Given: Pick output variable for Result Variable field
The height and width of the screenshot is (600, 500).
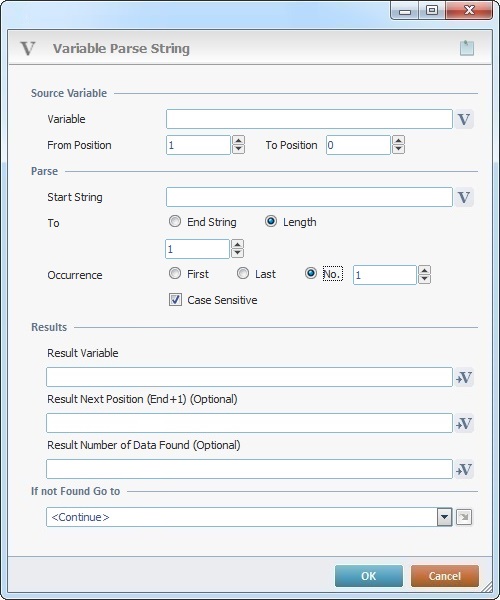Looking at the screenshot, I should pyautogui.click(x=464, y=378).
